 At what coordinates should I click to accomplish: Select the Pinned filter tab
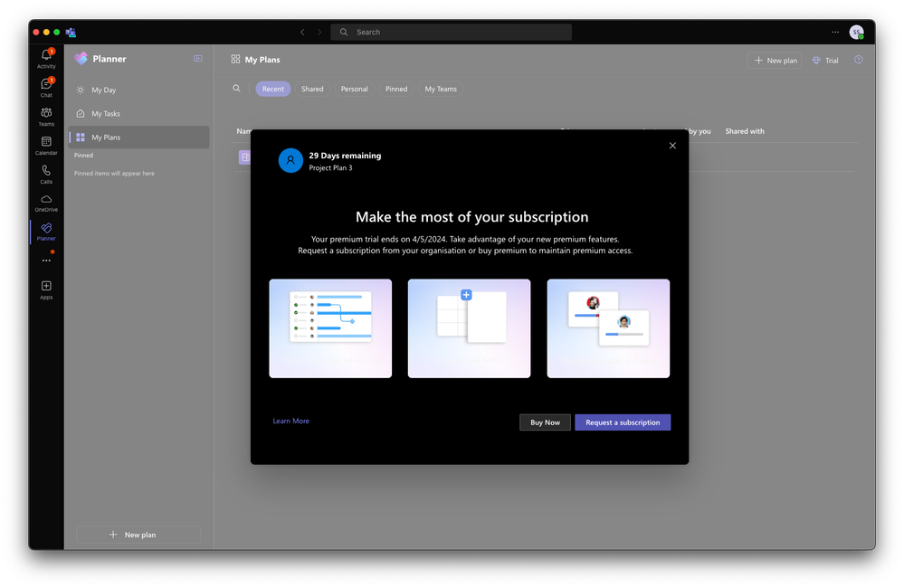[x=396, y=89]
